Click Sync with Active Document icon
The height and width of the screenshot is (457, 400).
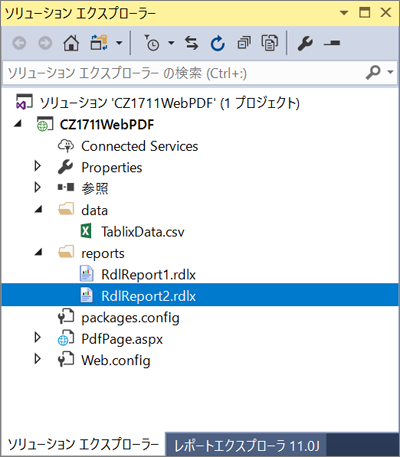click(192, 43)
